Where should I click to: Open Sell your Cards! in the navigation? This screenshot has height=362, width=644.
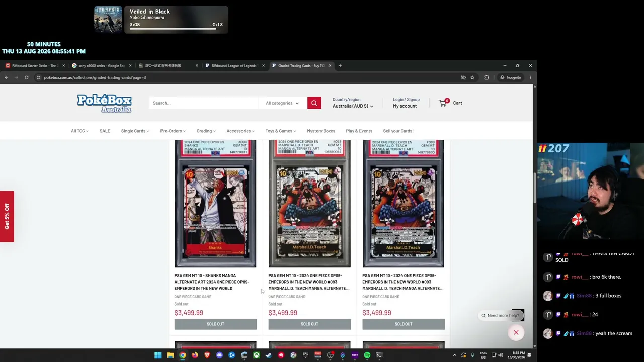[x=398, y=131]
